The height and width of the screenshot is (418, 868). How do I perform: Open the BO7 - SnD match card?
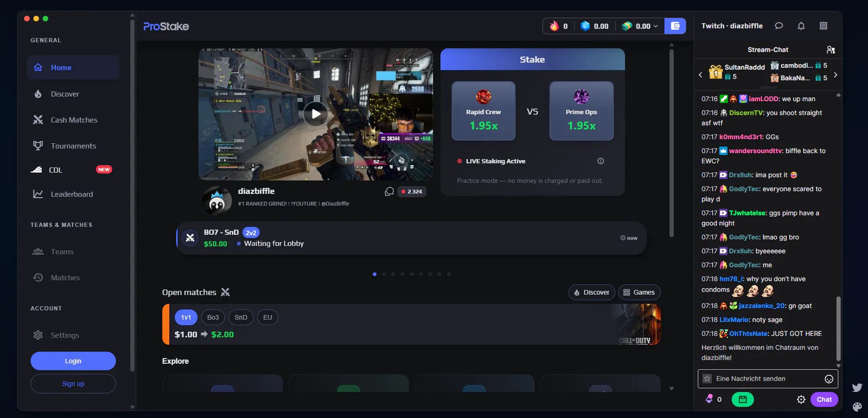(411, 238)
